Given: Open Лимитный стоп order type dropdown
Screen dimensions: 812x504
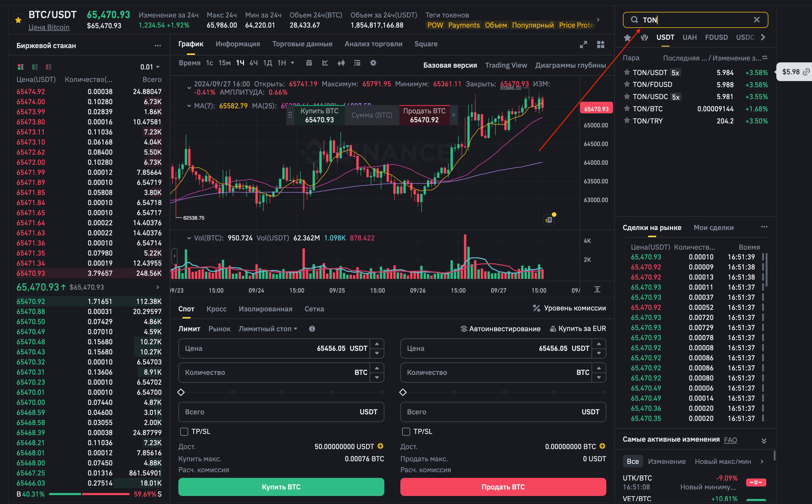Looking at the screenshot, I should click(268, 329).
